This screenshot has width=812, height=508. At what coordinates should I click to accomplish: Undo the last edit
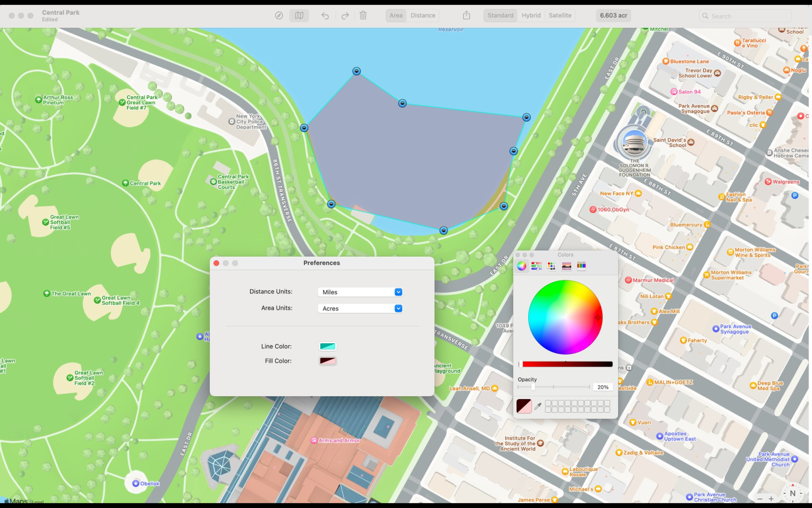[325, 16]
